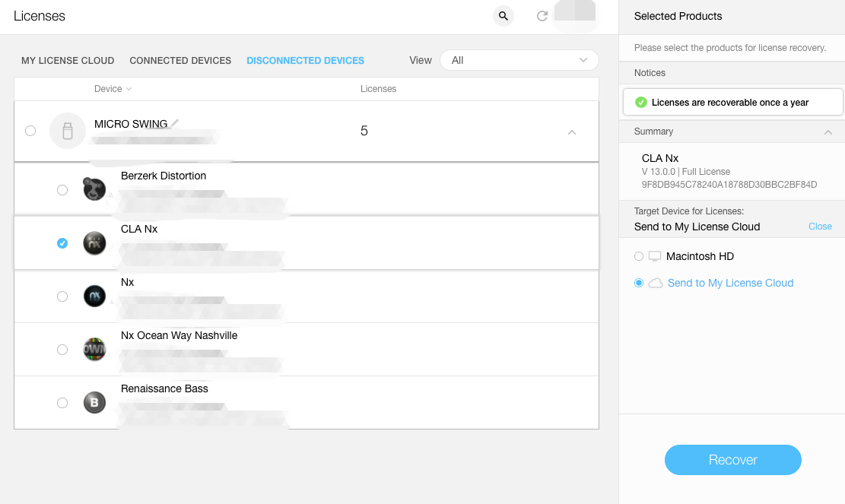Click the green checkmark notice icon
This screenshot has height=504, width=845.
coord(640,103)
